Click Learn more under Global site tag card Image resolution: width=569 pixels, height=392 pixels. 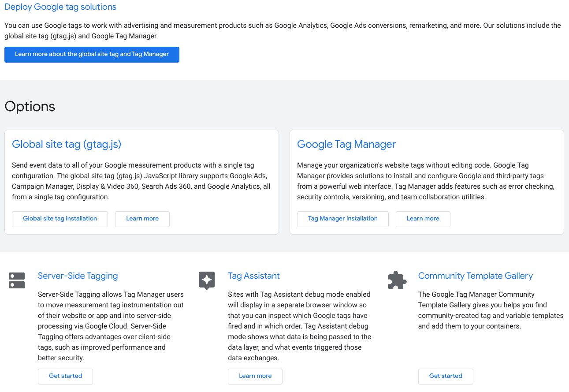142,219
